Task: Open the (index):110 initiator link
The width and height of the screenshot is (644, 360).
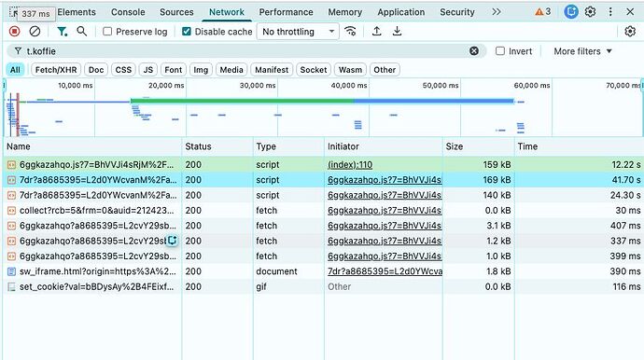Action: pos(350,164)
